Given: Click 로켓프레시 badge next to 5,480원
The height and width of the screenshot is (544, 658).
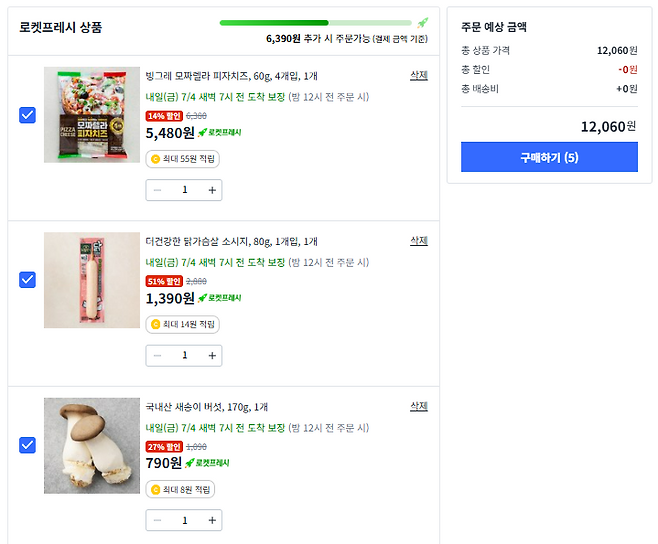Looking at the screenshot, I should (219, 132).
